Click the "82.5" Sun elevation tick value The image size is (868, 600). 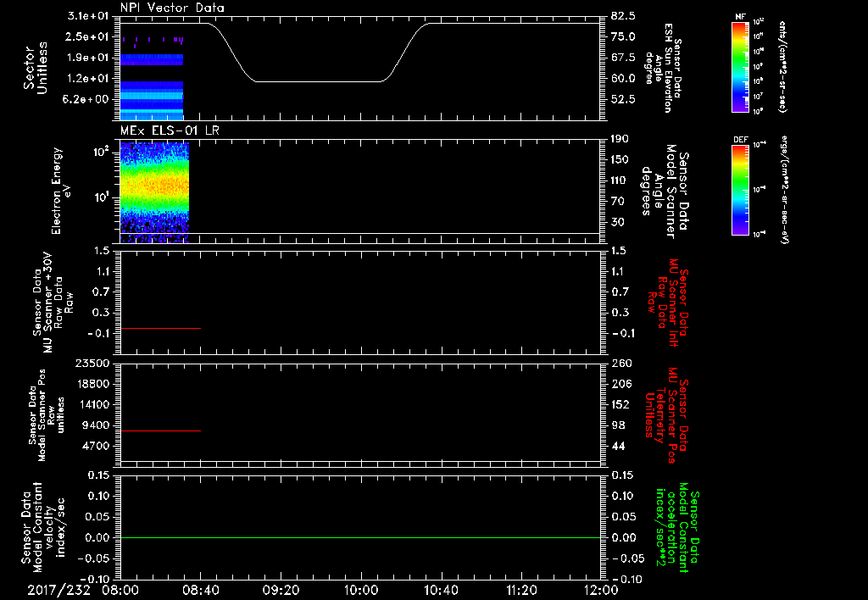click(623, 16)
